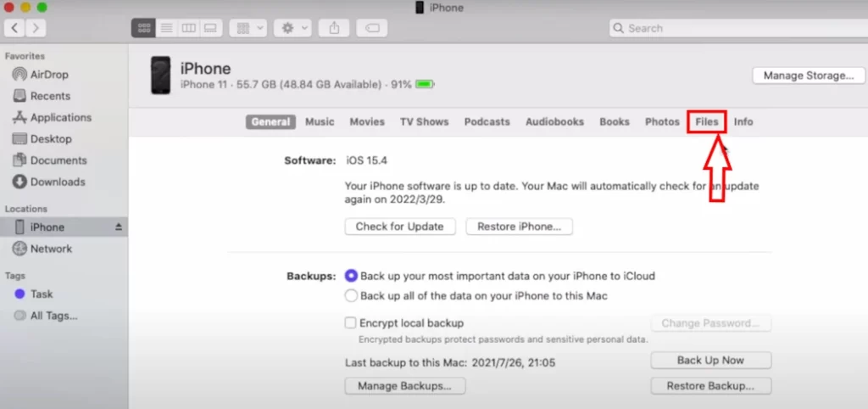Click the AirDrop icon in sidebar

19,75
